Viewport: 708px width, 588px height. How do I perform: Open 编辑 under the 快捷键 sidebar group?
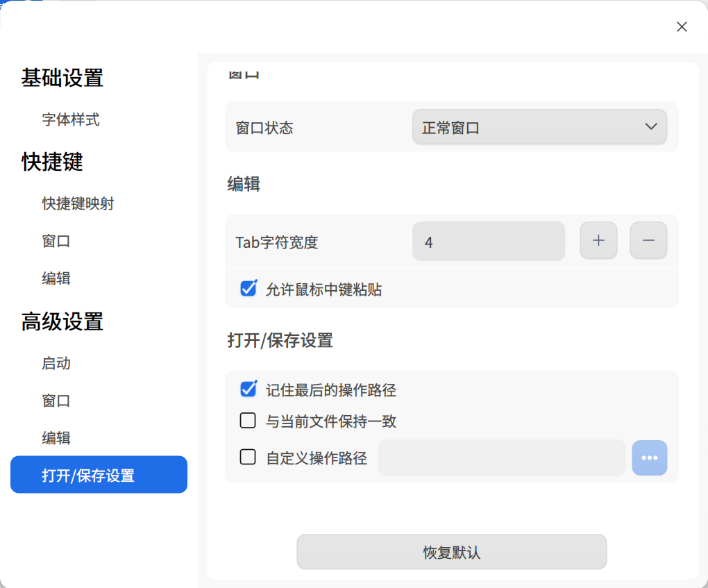coord(56,278)
